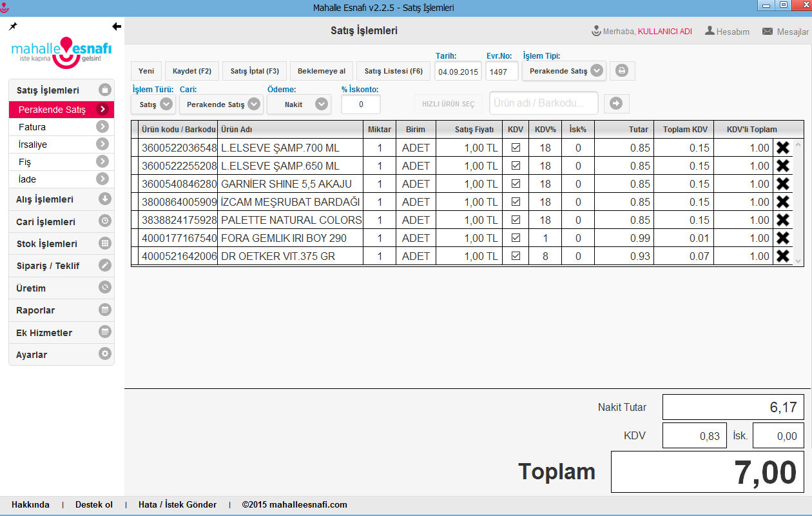The height and width of the screenshot is (516, 812).
Task: Click the pin icon in sidebar
Action: pyautogui.click(x=13, y=26)
